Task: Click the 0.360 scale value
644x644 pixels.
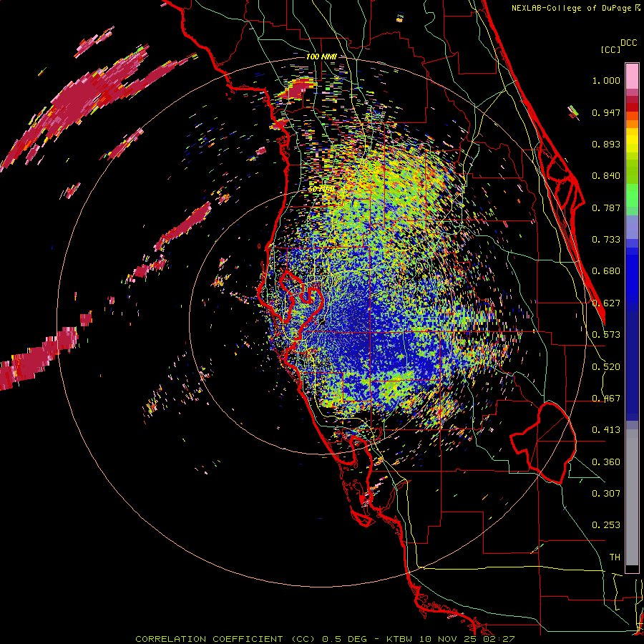Action: 606,462
